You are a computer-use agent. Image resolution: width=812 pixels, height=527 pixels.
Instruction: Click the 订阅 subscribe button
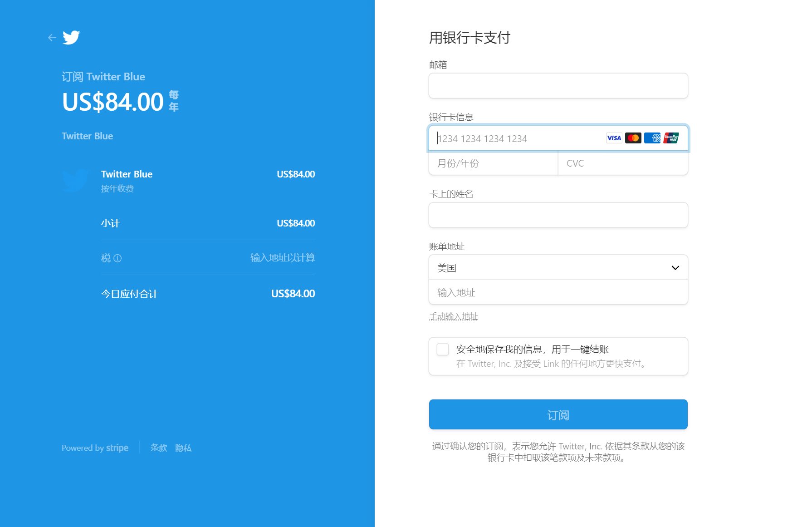point(558,414)
